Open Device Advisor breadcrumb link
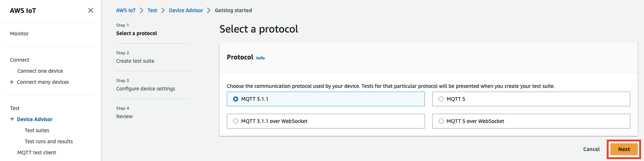This screenshot has width=644, height=161. pos(186,10)
